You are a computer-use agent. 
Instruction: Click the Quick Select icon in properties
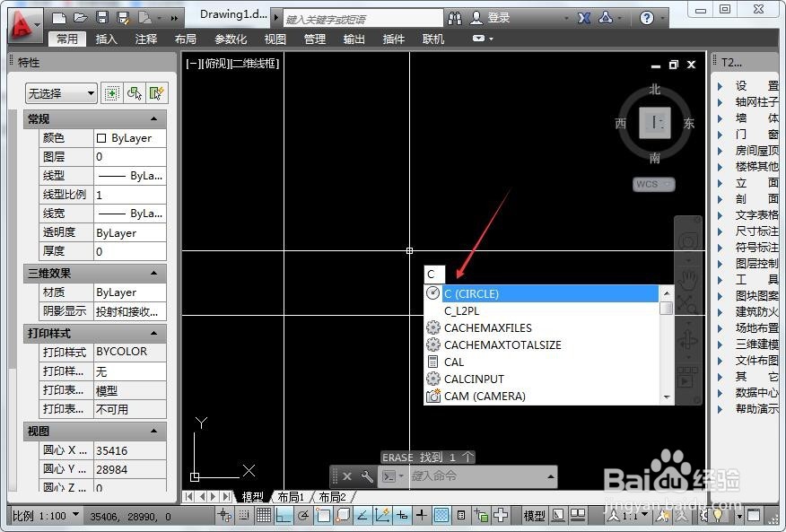pyautogui.click(x=156, y=93)
